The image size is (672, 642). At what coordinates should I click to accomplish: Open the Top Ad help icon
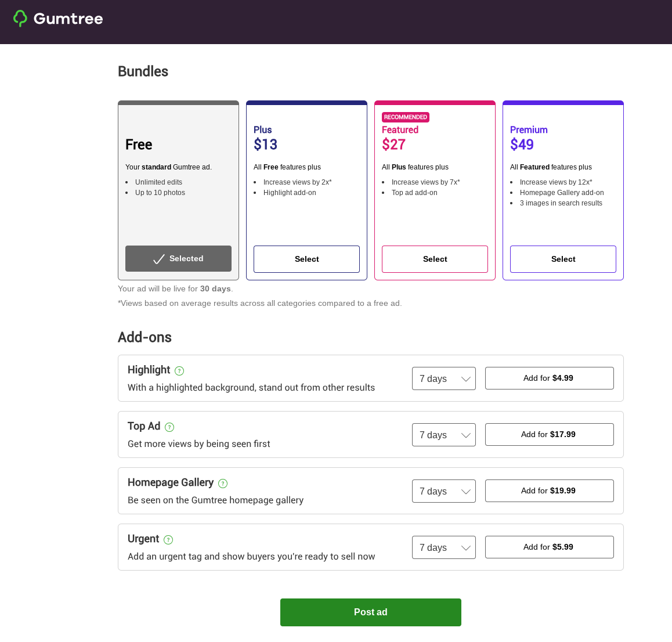[169, 427]
